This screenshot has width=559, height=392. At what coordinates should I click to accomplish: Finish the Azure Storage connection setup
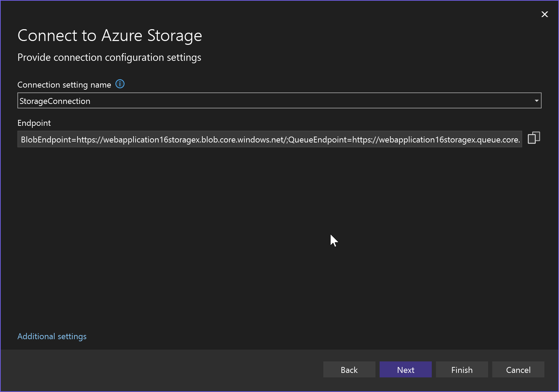click(x=461, y=369)
